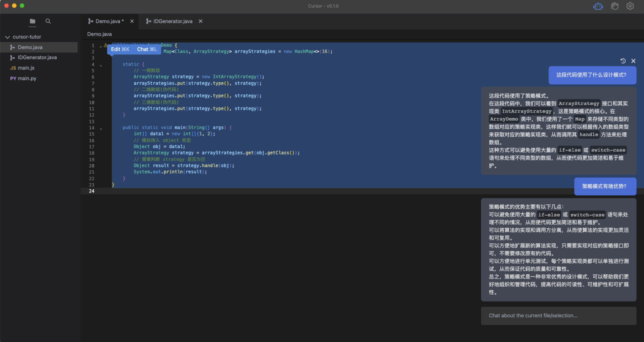Click 'handle' code tag in first reply
The width and height of the screenshot is (644, 342).
tap(589, 134)
